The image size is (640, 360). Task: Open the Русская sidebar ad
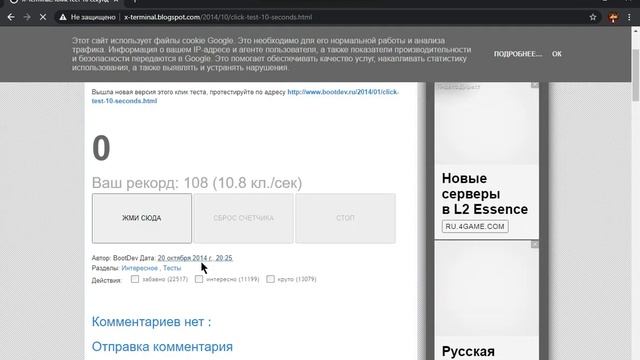pos(468,351)
